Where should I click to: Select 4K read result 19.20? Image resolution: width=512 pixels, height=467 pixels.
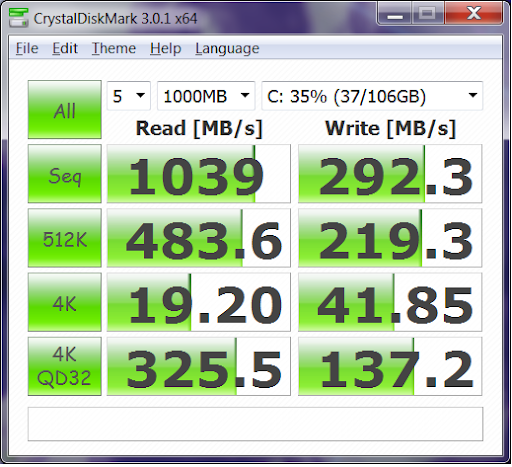coord(199,302)
